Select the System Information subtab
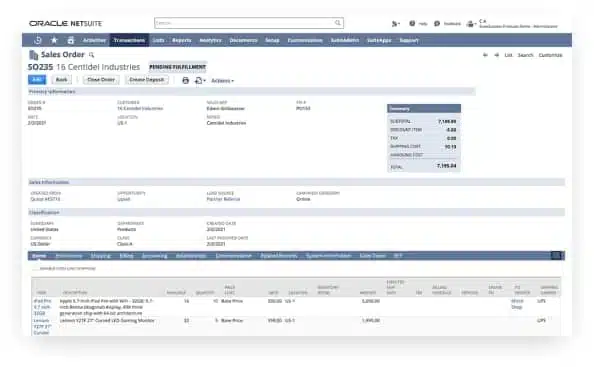 (x=328, y=256)
